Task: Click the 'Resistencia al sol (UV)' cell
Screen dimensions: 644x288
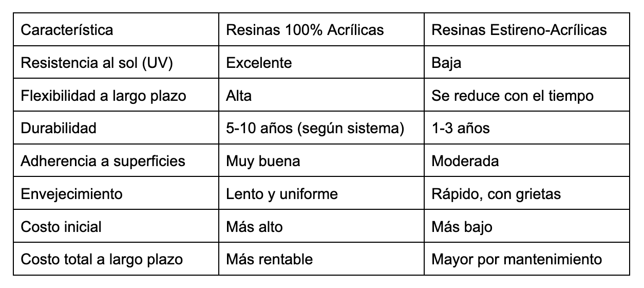Action: [116, 62]
